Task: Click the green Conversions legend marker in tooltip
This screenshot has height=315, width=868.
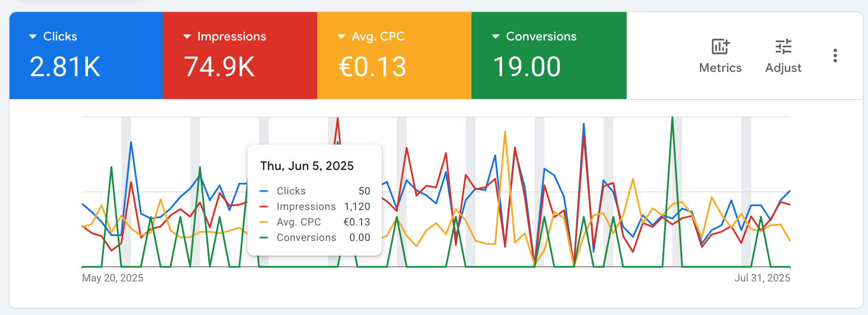Action: click(x=264, y=238)
